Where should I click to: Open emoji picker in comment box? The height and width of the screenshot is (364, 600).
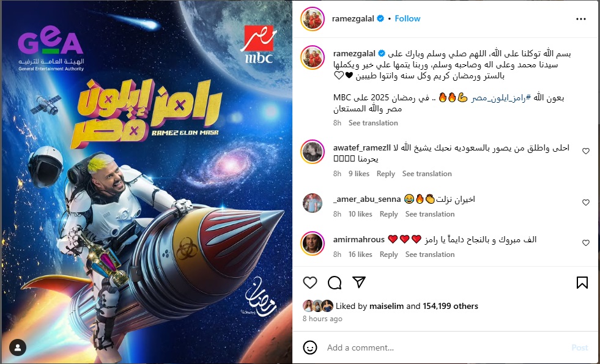(x=310, y=347)
